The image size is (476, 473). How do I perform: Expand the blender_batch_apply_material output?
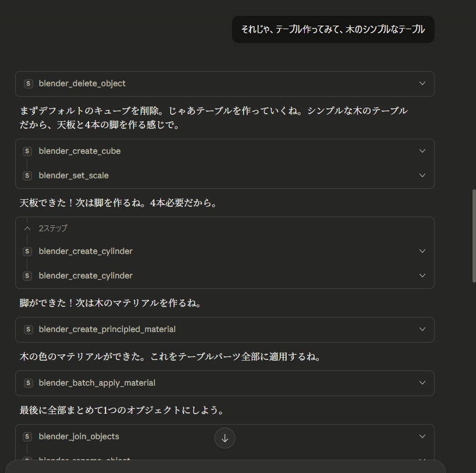point(422,383)
